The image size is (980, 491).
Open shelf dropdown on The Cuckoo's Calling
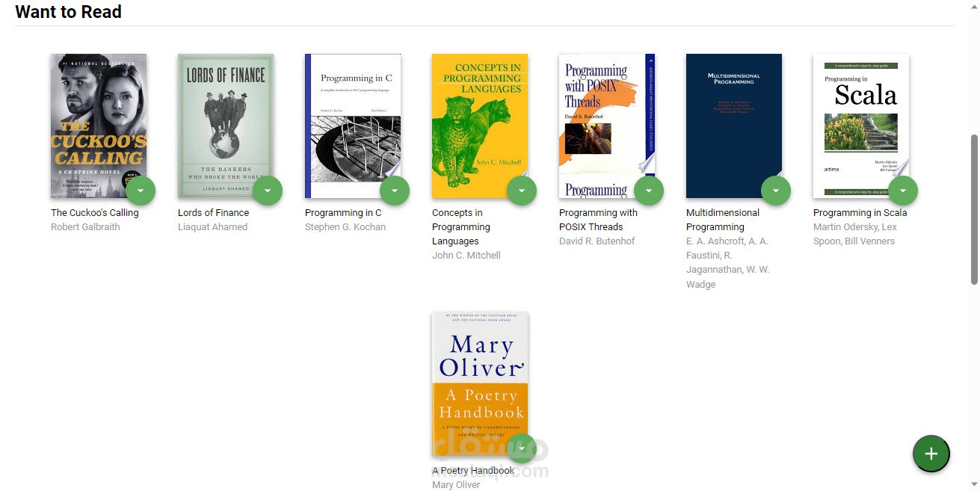point(141,191)
